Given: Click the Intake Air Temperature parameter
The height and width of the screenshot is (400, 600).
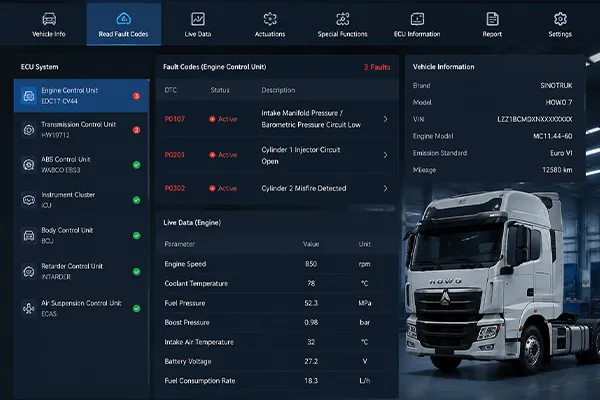Looking at the screenshot, I should pos(199,342).
